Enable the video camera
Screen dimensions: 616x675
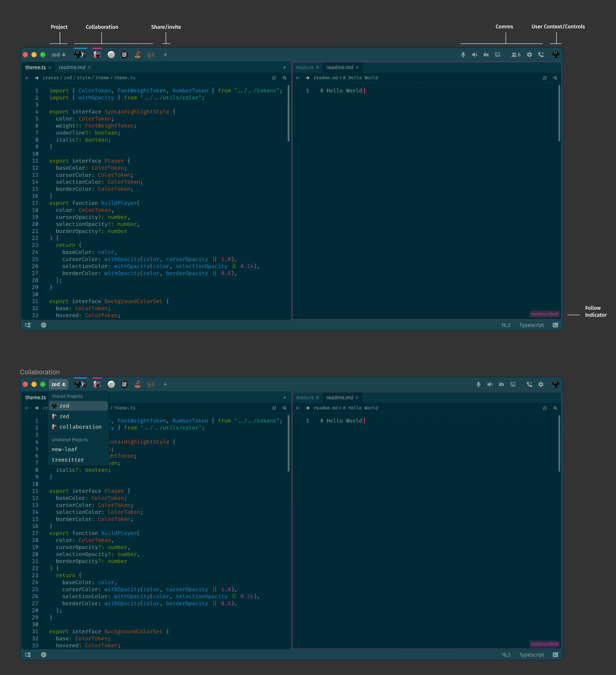click(x=486, y=55)
